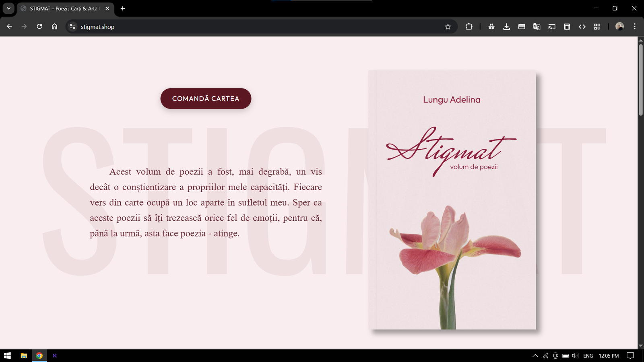The height and width of the screenshot is (362, 644).
Task: Open a new browser tab
Action: (123, 8)
